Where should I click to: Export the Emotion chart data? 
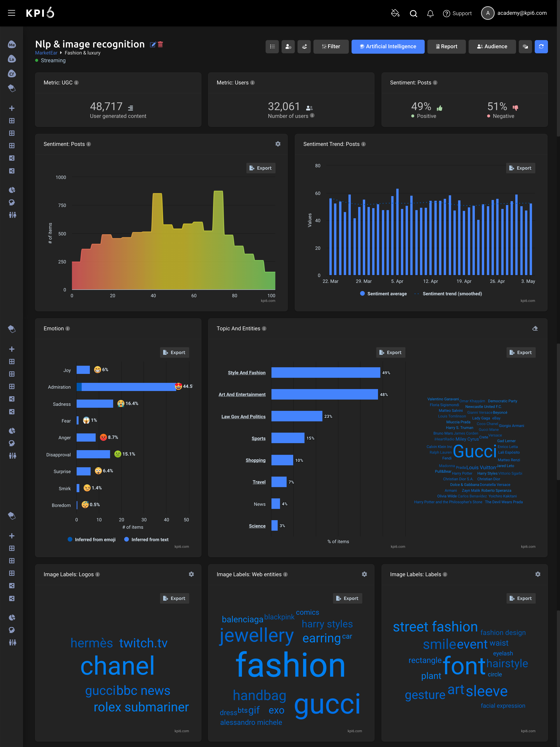(x=175, y=352)
